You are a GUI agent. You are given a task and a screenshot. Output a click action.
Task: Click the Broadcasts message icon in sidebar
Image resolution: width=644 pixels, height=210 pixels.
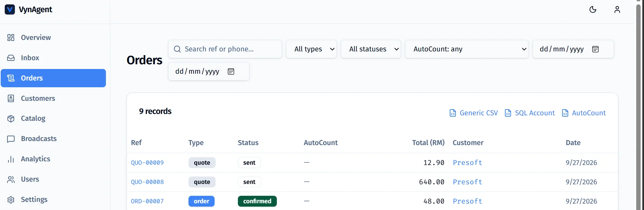[11, 139]
